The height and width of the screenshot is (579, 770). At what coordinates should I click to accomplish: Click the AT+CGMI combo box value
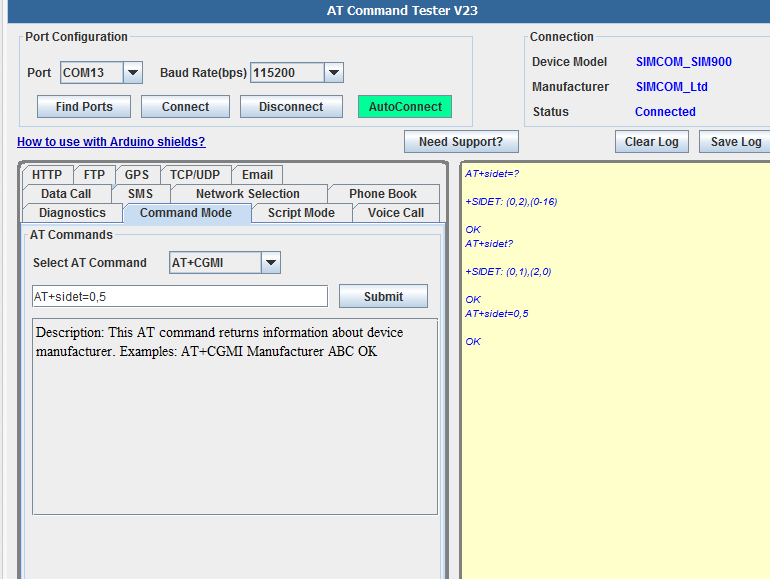[x=215, y=263]
